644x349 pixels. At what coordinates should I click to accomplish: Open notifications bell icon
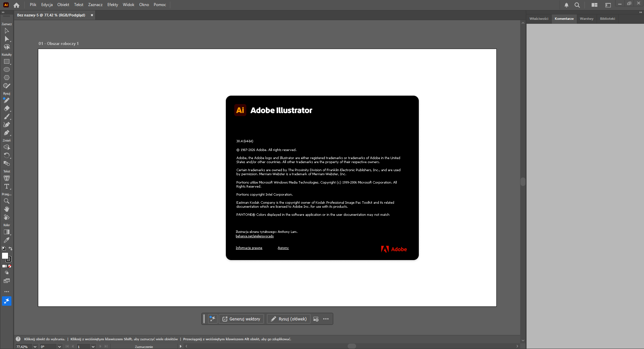[566, 5]
